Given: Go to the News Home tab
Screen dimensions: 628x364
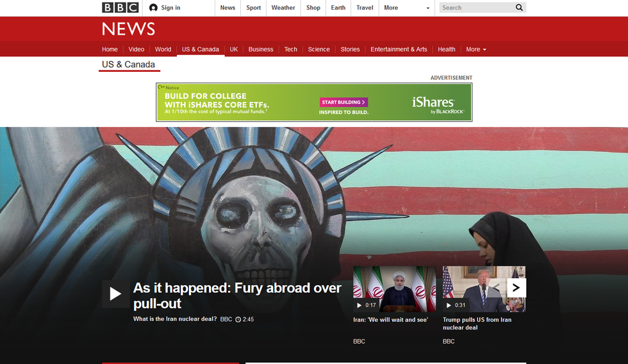Looking at the screenshot, I should point(110,49).
